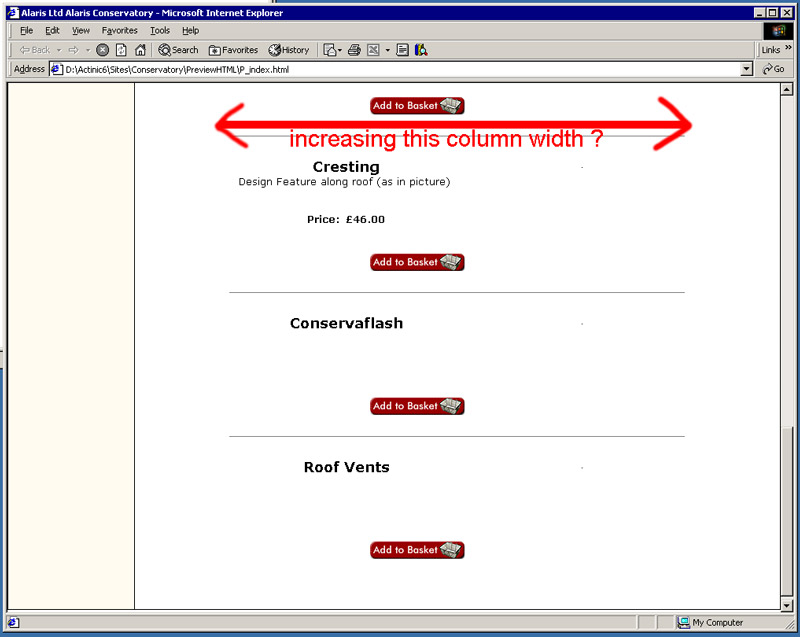Show the History pane

coord(289,50)
